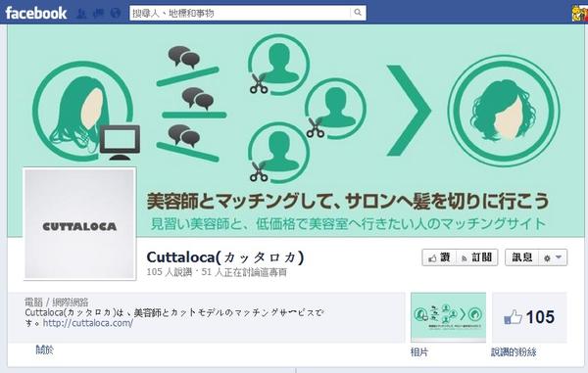Open the green cover photo
The image size is (588, 373).
tap(296, 130)
